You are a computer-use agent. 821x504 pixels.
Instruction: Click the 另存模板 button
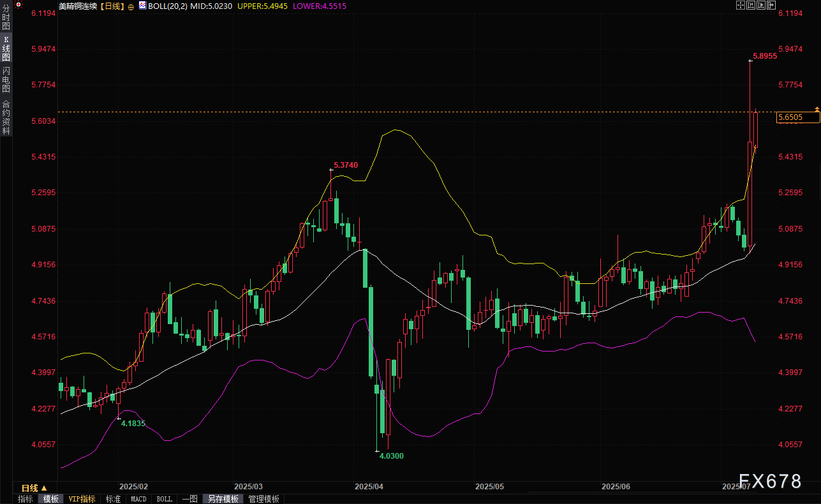pyautogui.click(x=223, y=499)
